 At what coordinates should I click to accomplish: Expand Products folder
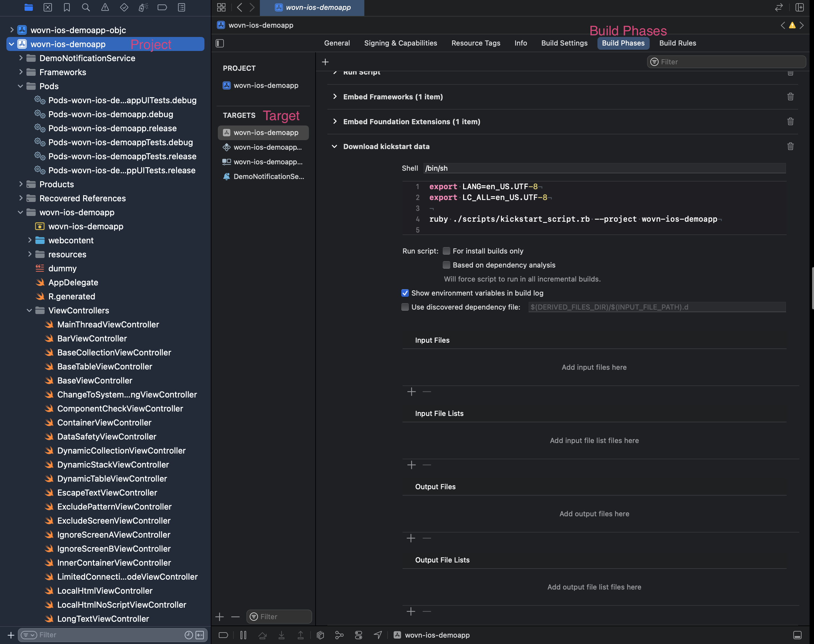pos(21,184)
